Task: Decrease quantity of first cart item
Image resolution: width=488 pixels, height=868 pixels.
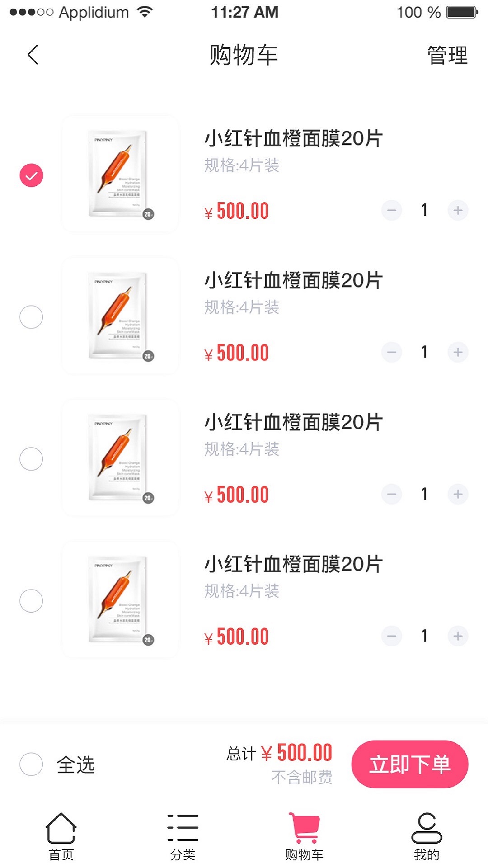Action: 391,210
